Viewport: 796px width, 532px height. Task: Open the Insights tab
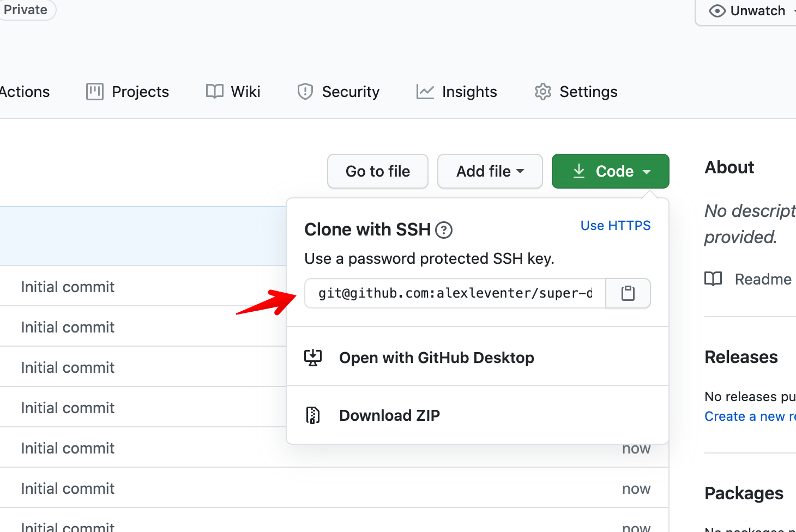[x=457, y=92]
